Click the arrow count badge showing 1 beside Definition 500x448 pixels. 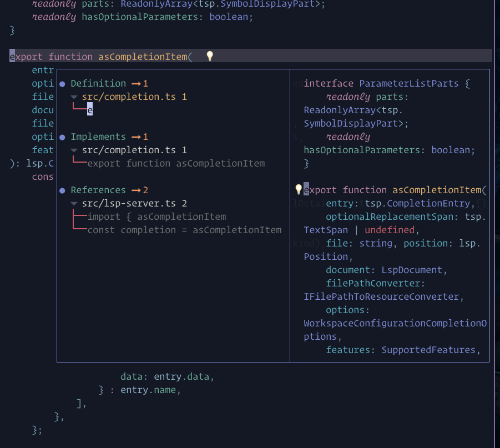pyautogui.click(x=138, y=83)
